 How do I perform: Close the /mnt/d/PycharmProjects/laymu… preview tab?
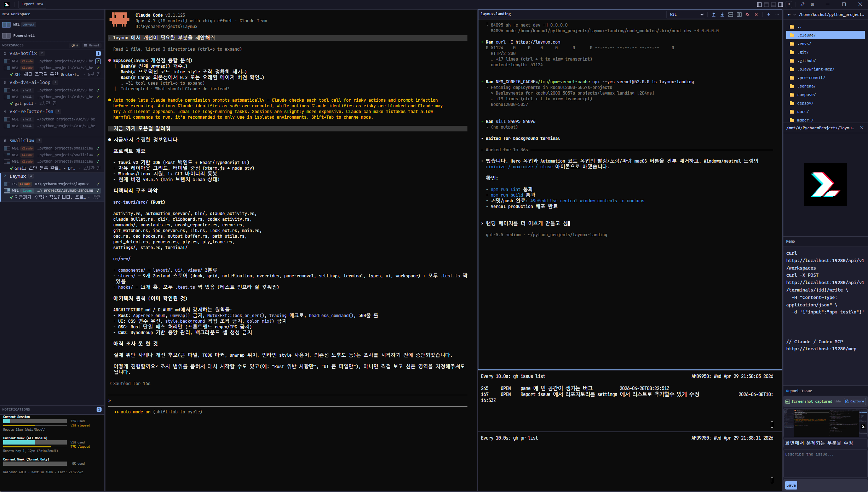(862, 128)
